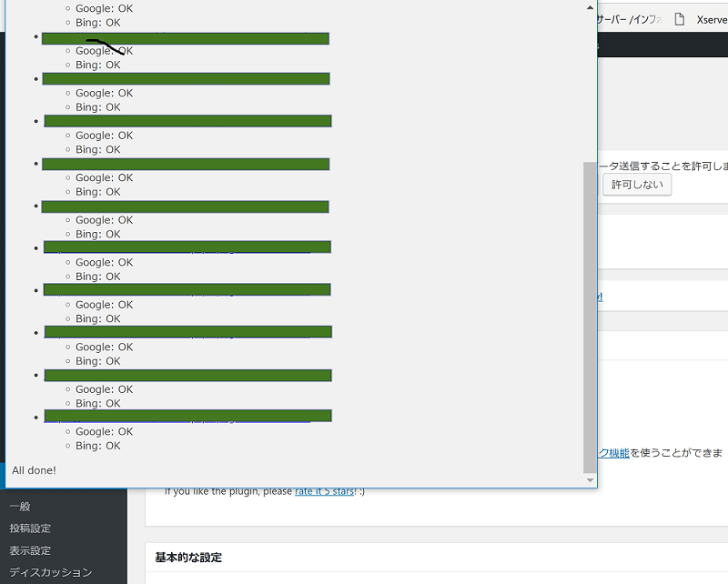This screenshot has height=584, width=728.
Task: Follow the ク機能 link
Action: tap(613, 453)
